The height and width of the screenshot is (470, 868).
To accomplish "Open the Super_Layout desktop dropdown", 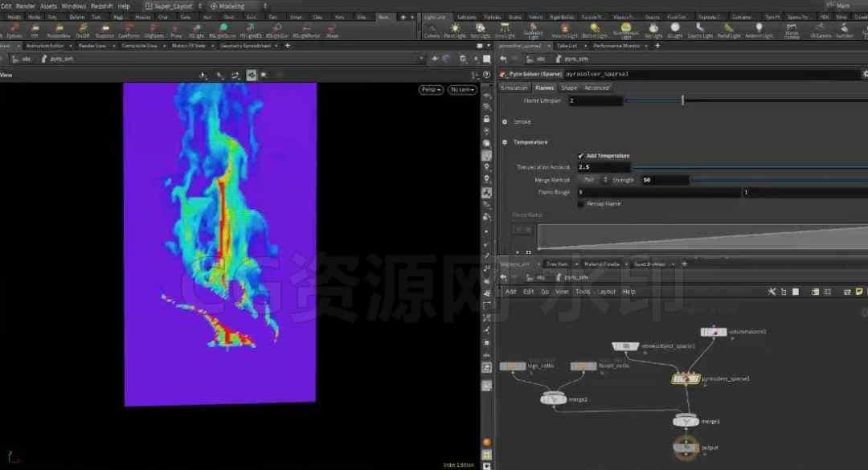I will [174, 6].
